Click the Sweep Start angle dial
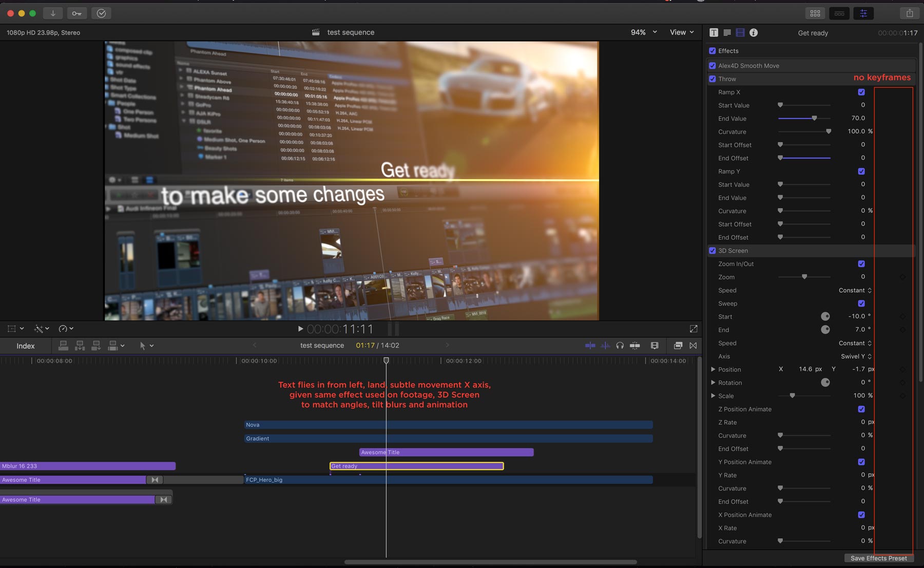Image resolution: width=924 pixels, height=568 pixels. click(825, 316)
